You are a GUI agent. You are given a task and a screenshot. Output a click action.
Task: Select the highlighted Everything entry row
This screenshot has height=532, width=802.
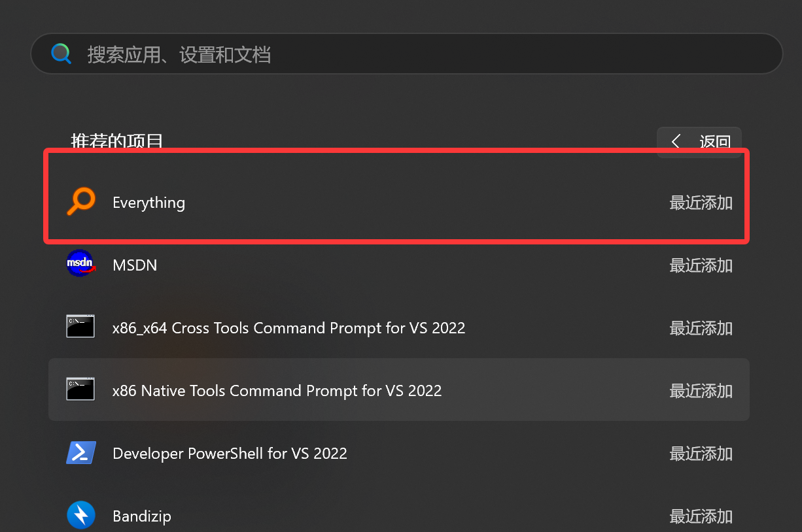tap(392, 202)
